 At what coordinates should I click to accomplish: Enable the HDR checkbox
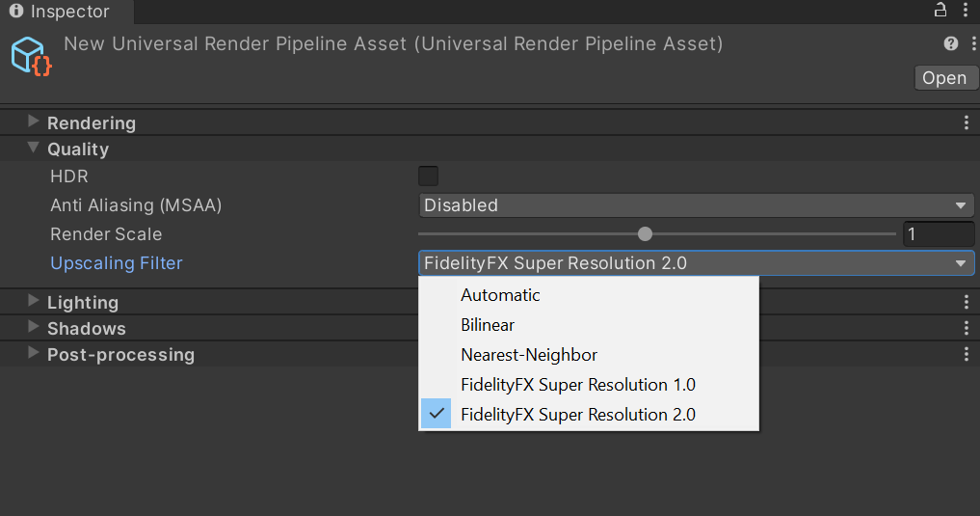[428, 176]
